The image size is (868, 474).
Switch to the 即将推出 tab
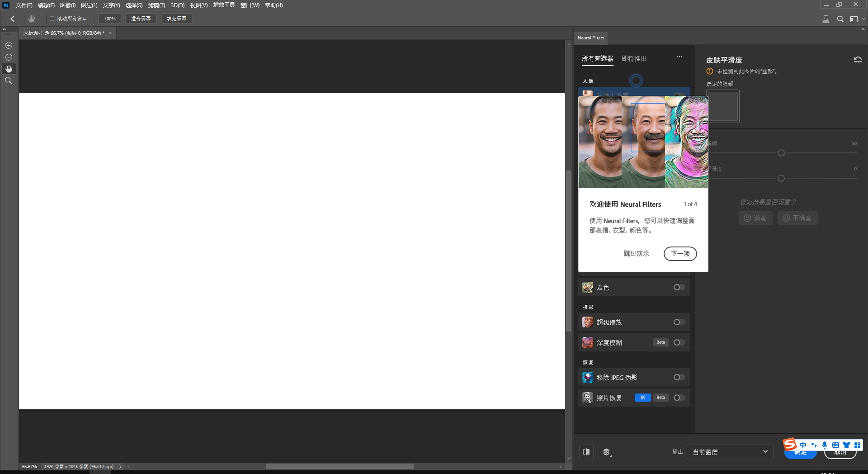(x=634, y=58)
